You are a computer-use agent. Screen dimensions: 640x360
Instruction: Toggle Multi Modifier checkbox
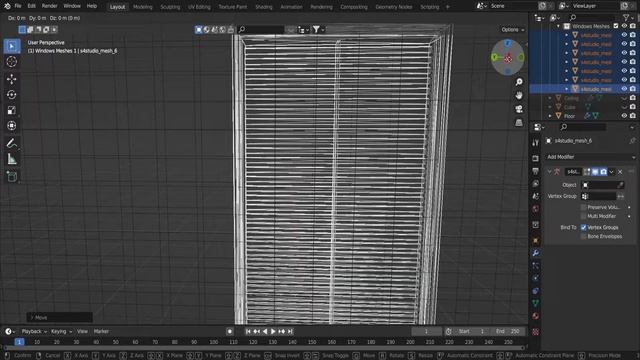pos(583,216)
